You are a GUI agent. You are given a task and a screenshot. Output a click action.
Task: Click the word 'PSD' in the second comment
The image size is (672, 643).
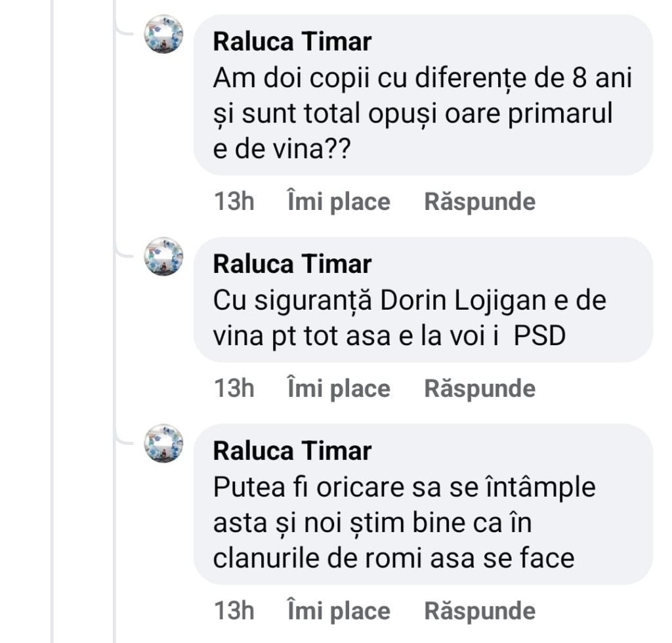click(539, 336)
